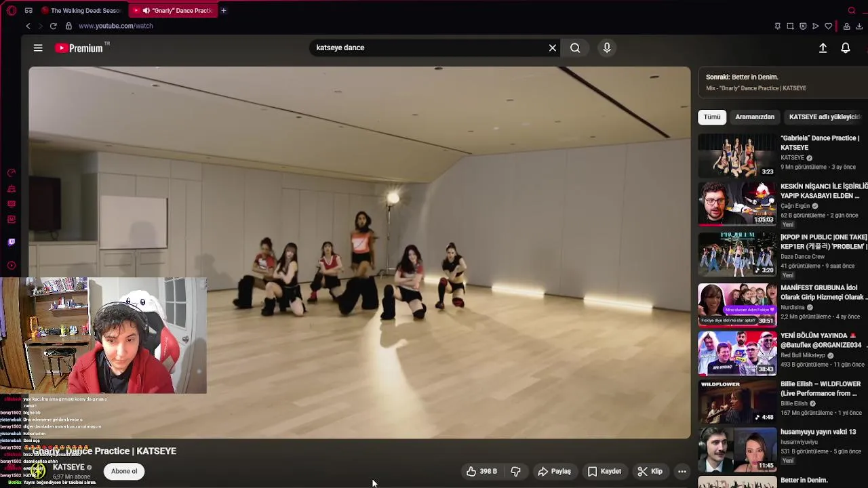This screenshot has height=488, width=868.
Task: Open the more actions three-dot menu
Action: (682, 471)
